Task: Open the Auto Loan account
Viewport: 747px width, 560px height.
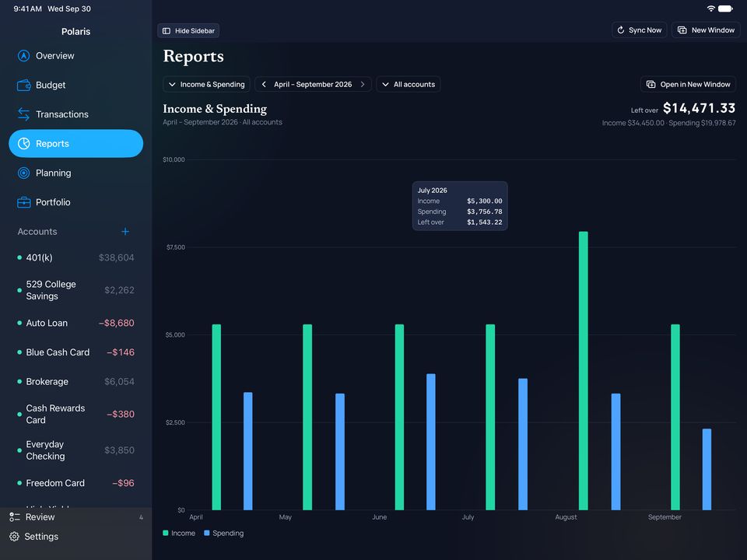Action: click(75, 323)
